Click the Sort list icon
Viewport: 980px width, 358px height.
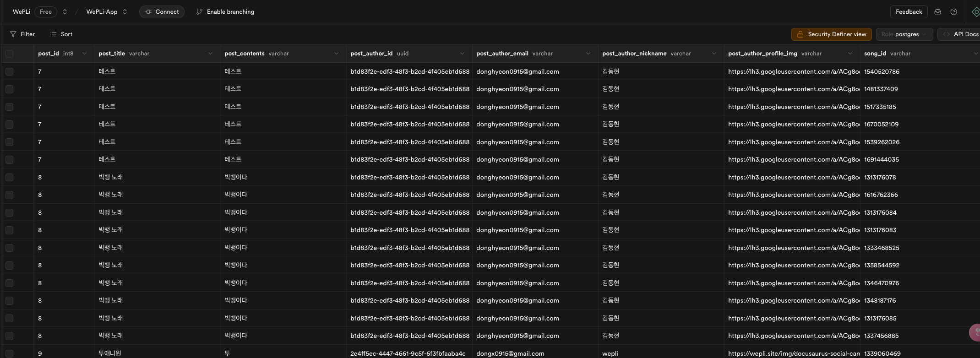click(53, 34)
